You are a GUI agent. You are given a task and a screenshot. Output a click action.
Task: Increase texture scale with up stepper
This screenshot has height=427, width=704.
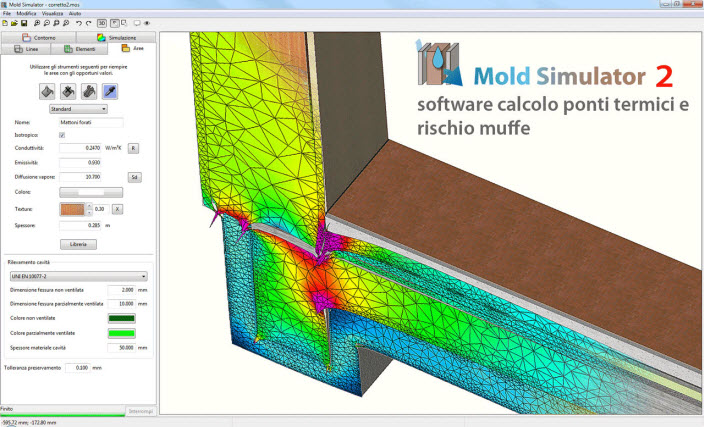89,206
